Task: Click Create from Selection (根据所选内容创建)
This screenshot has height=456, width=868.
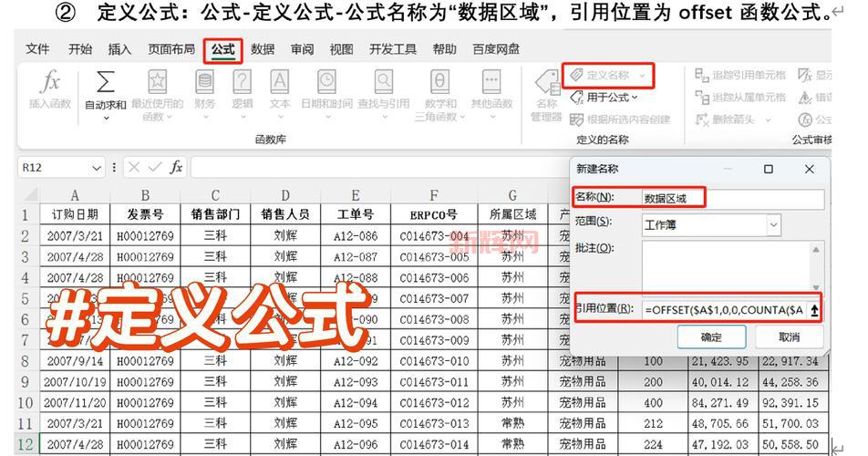Action: [620, 119]
